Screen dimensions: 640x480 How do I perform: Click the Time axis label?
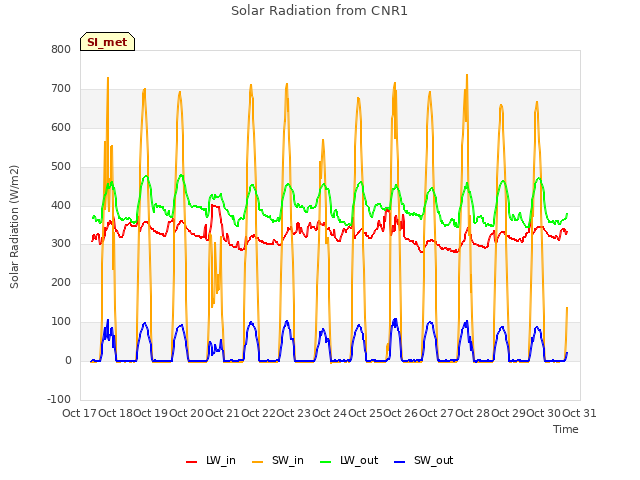coord(566,429)
